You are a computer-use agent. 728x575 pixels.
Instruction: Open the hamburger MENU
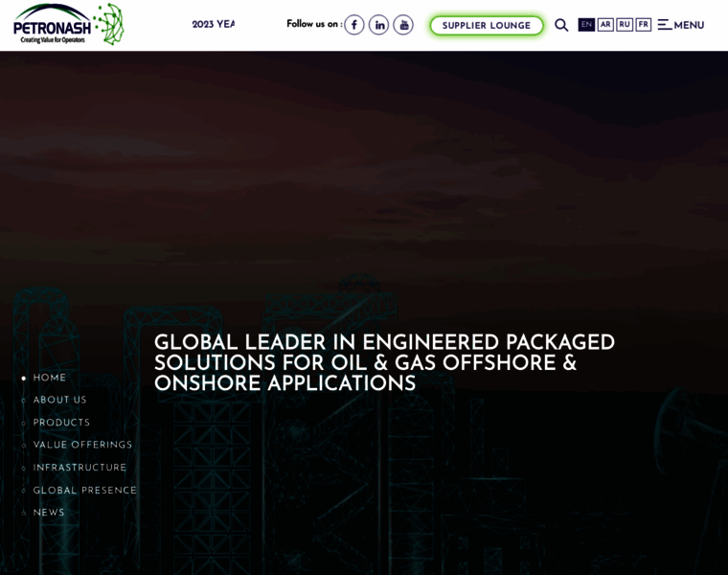[x=681, y=25]
